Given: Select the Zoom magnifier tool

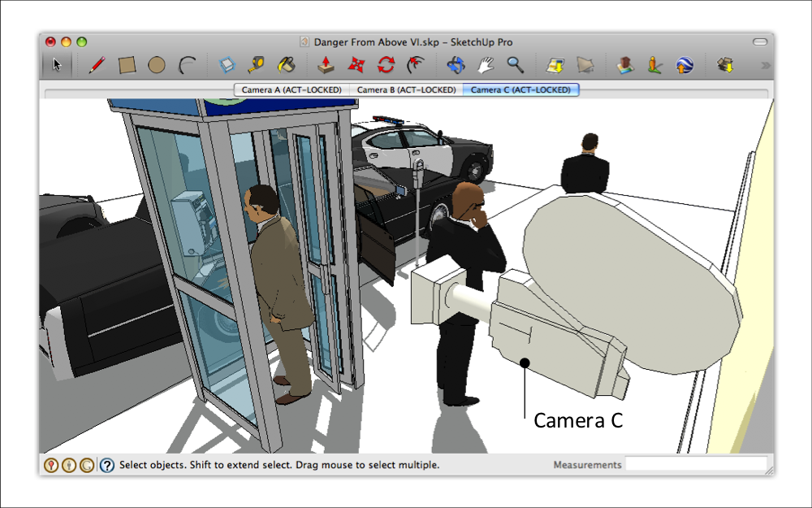Looking at the screenshot, I should point(515,65).
